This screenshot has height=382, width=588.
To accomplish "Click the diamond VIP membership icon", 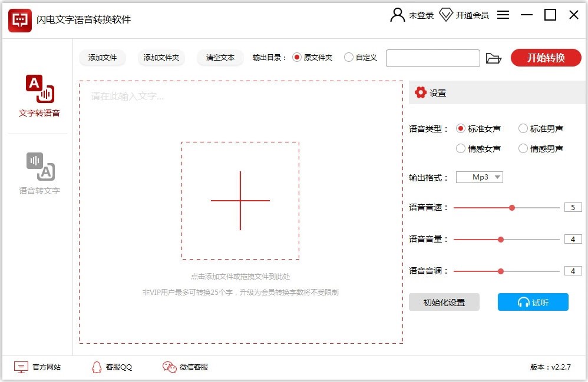I will [x=446, y=15].
